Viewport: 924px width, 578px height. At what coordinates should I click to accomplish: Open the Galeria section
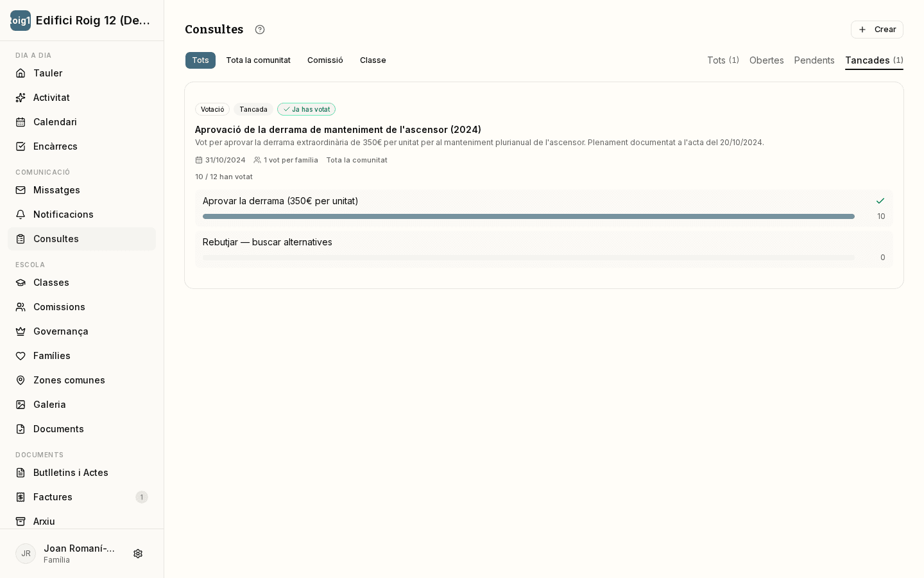[81, 405]
